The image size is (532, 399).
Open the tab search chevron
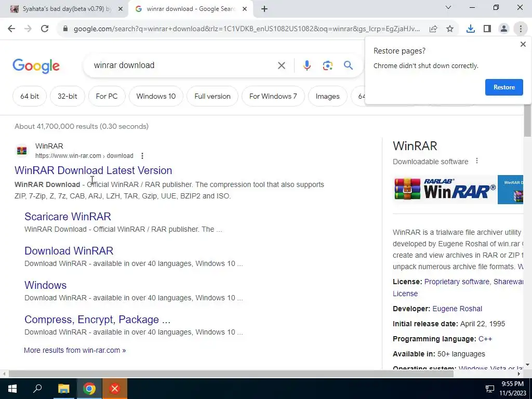pyautogui.click(x=448, y=7)
